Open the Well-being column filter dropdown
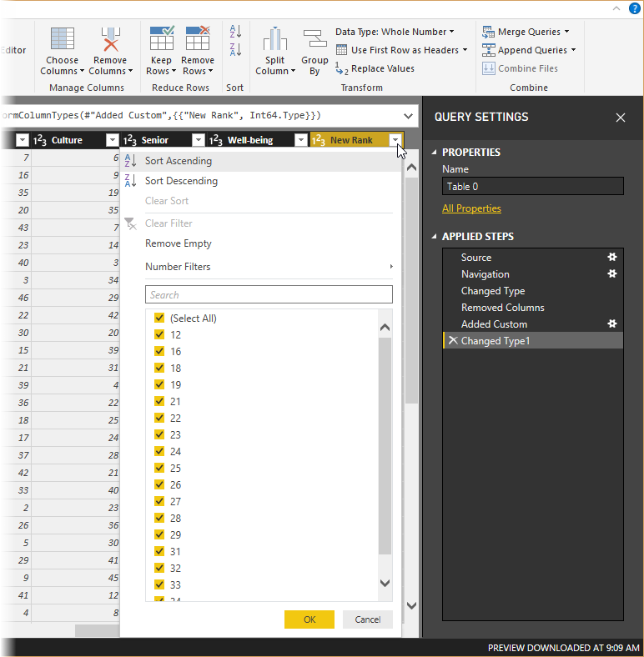 (x=301, y=140)
